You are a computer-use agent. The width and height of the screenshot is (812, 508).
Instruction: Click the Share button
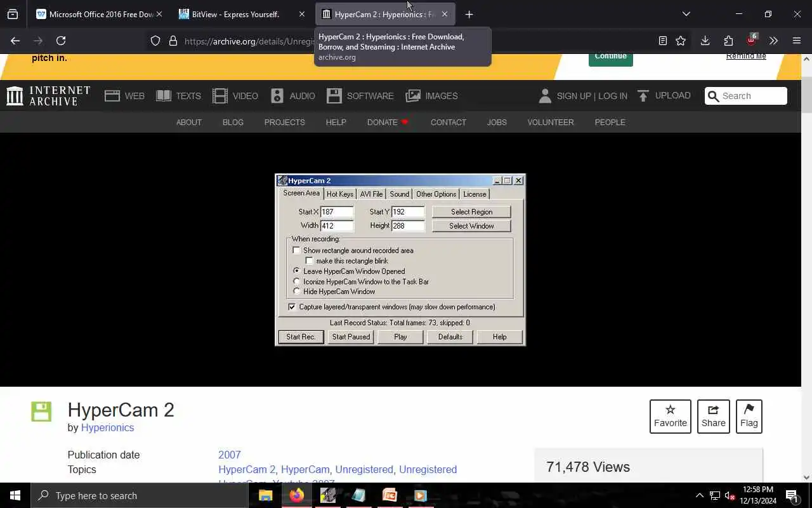pyautogui.click(x=714, y=417)
